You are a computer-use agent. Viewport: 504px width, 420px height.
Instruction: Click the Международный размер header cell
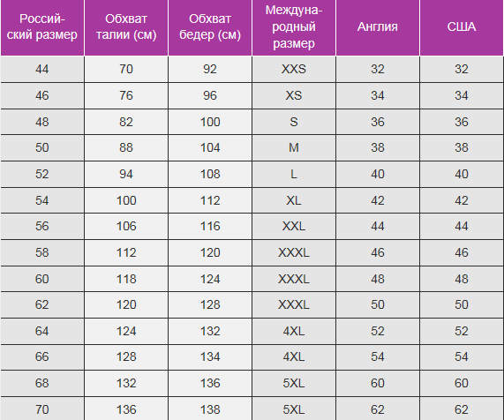pyautogui.click(x=294, y=27)
